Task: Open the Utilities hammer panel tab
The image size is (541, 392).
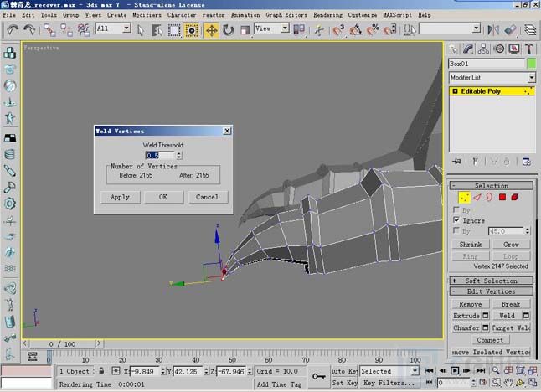Action: click(529, 49)
